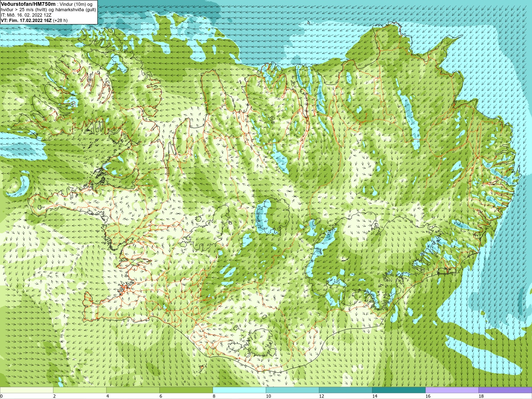
Task: Click the legend label '4'
Action: tap(108, 396)
